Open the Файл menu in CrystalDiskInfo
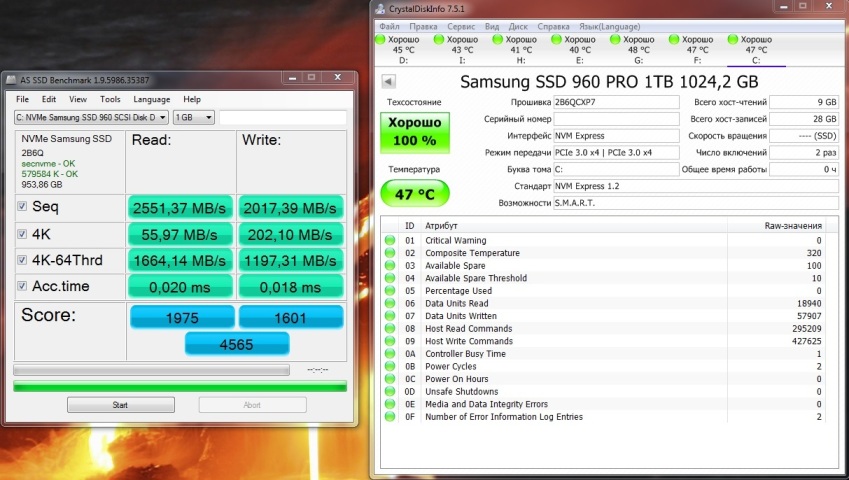Image resolution: width=849 pixels, height=480 pixels. (389, 26)
